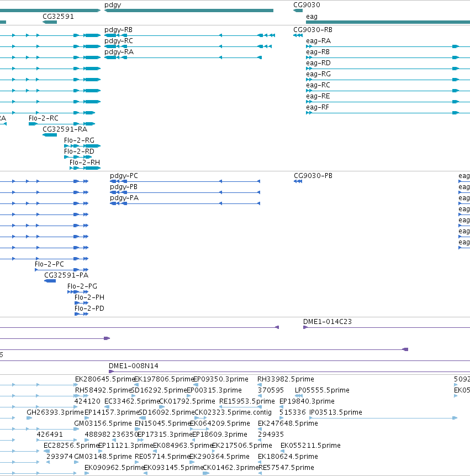Click the CG9030 gene label
Viewport: 470px width, 476px height.
pos(307,5)
